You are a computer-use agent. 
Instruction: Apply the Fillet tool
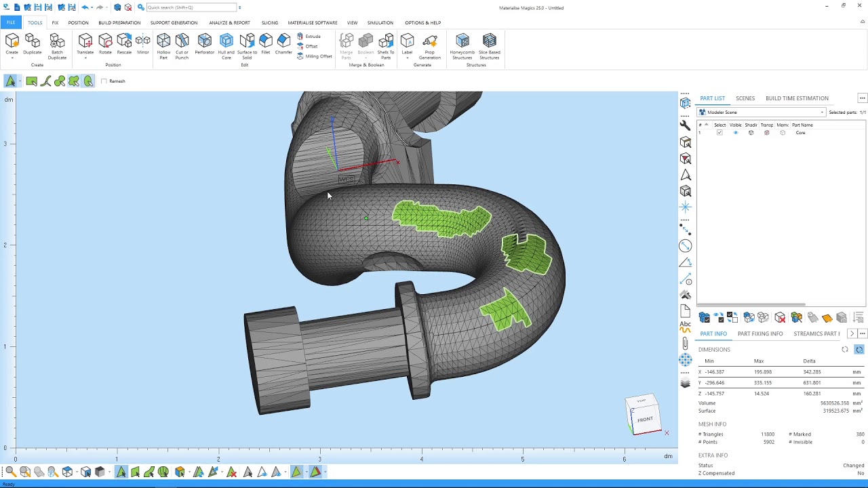pos(266,44)
